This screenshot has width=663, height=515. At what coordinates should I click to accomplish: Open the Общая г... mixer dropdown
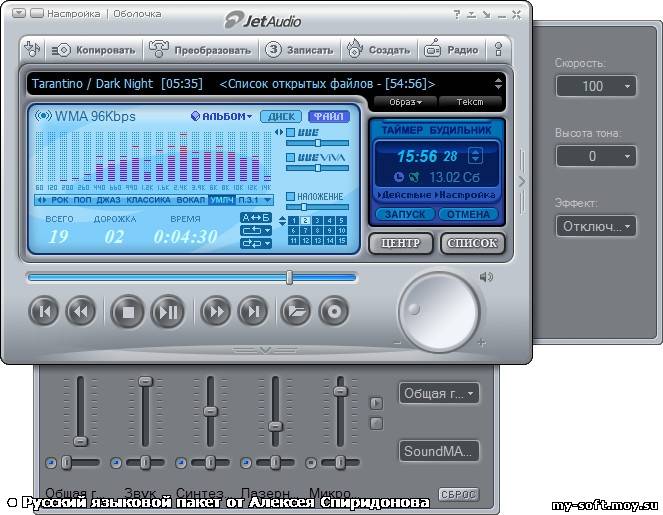tap(439, 394)
